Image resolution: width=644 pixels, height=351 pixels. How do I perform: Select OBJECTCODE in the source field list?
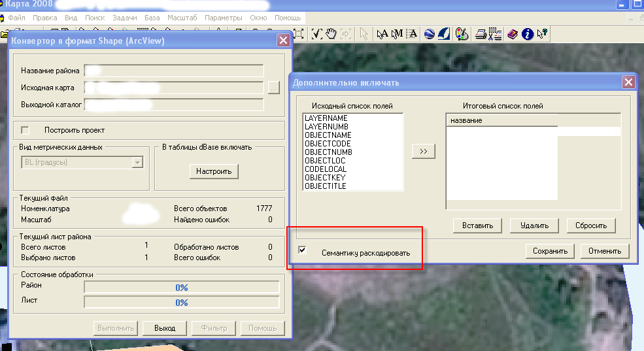click(328, 144)
